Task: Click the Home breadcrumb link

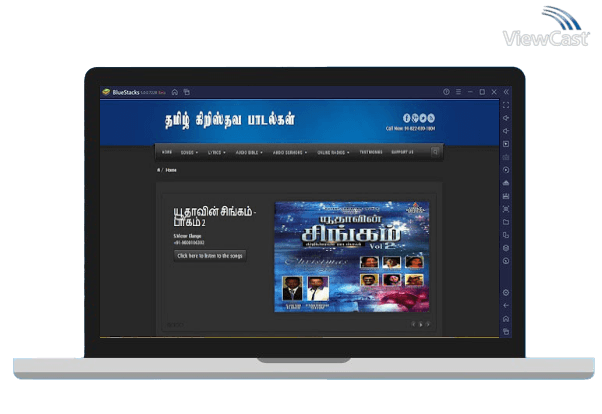Action: (x=171, y=170)
